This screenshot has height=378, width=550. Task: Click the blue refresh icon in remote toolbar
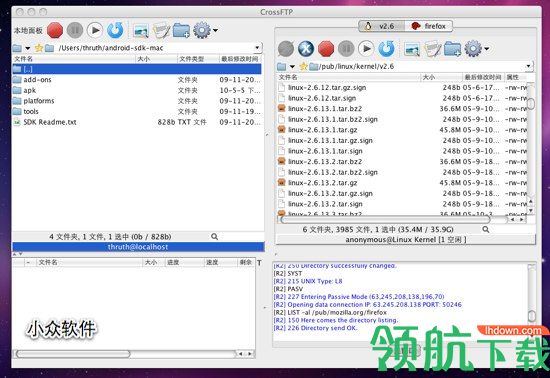[386, 49]
